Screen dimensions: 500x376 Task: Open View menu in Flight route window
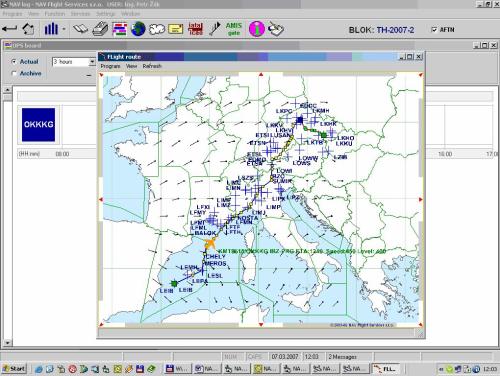(x=131, y=66)
